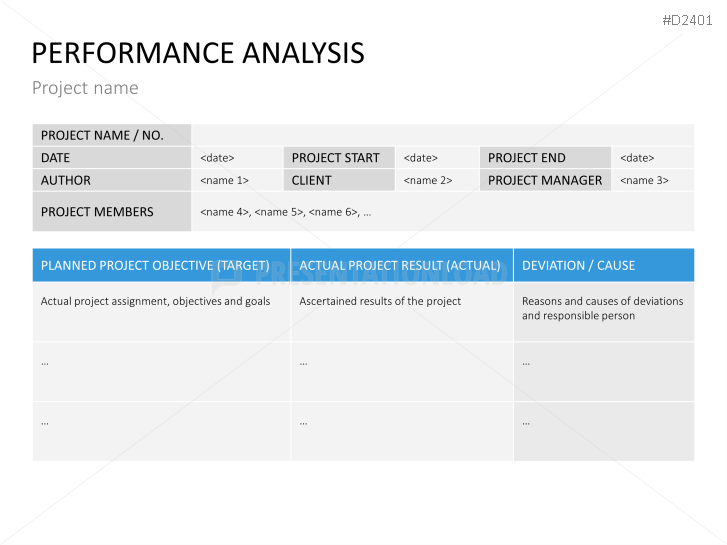Screen dimensions: 727x545
Task: Click the empty project name value field
Action: click(442, 135)
